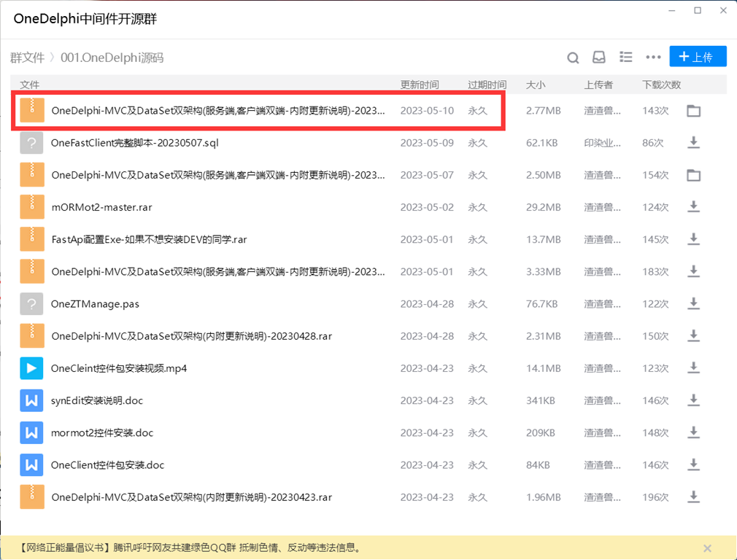
Task: Click the blue 上传 upload button
Action: point(698,56)
